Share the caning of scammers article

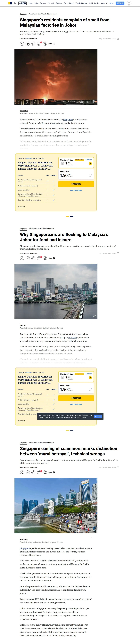coord(22,472)
